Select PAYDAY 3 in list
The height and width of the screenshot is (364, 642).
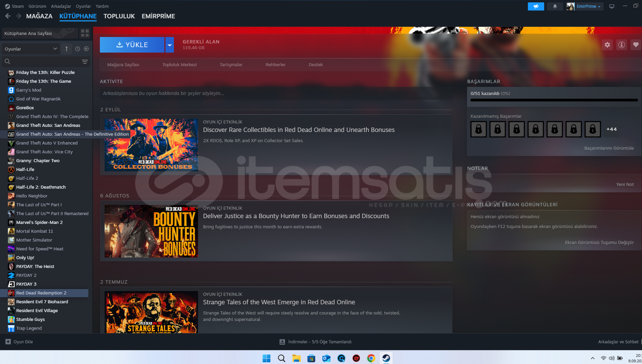coord(48,284)
